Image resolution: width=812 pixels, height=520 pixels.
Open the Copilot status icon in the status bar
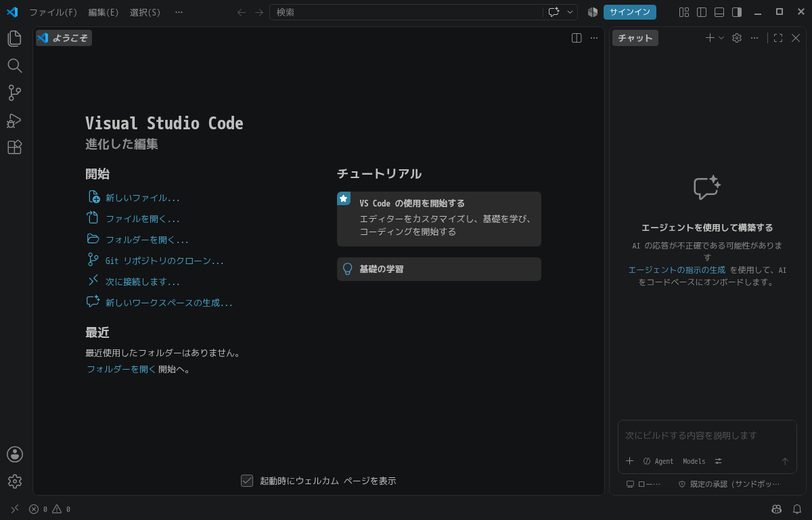click(776, 509)
